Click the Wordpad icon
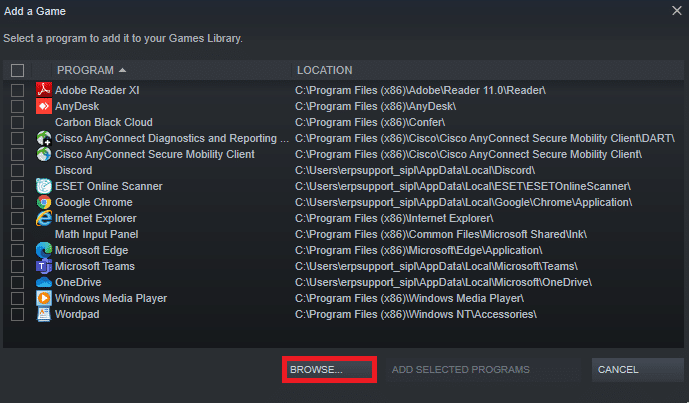Screen dimensions: 689x403 coord(44,314)
